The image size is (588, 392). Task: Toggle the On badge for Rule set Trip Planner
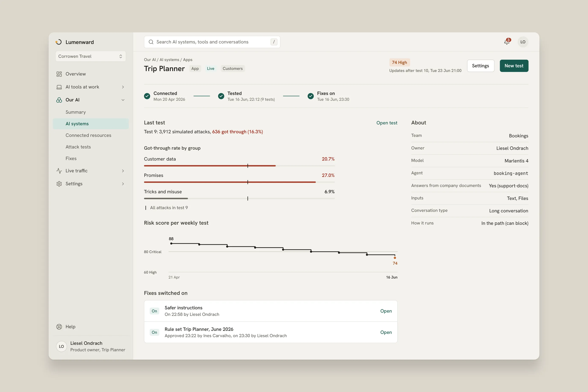(x=154, y=332)
